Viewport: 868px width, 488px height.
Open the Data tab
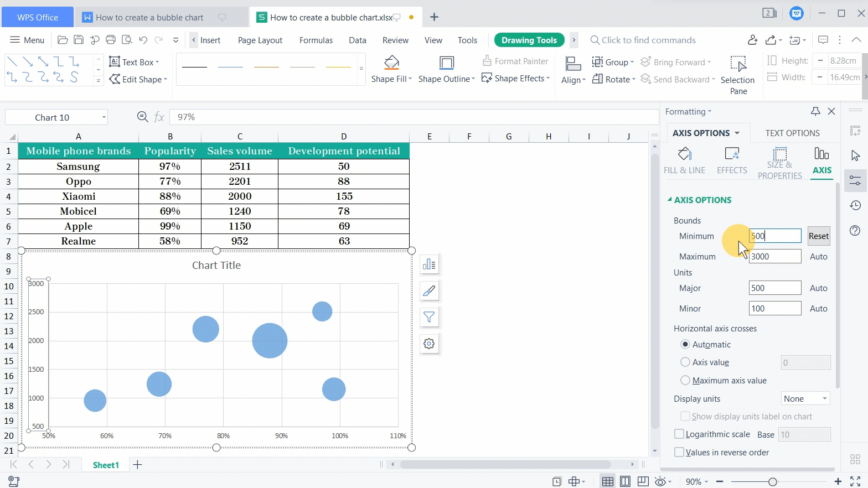click(358, 40)
